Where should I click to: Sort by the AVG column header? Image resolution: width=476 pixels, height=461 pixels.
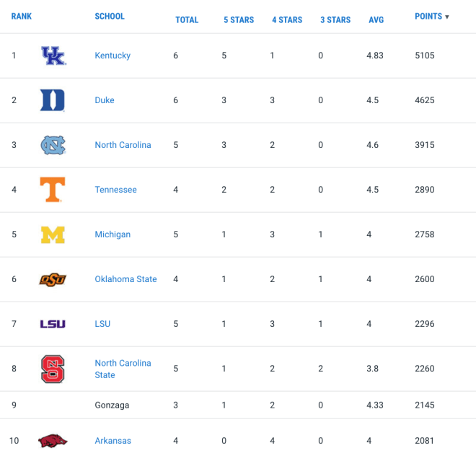coord(376,19)
